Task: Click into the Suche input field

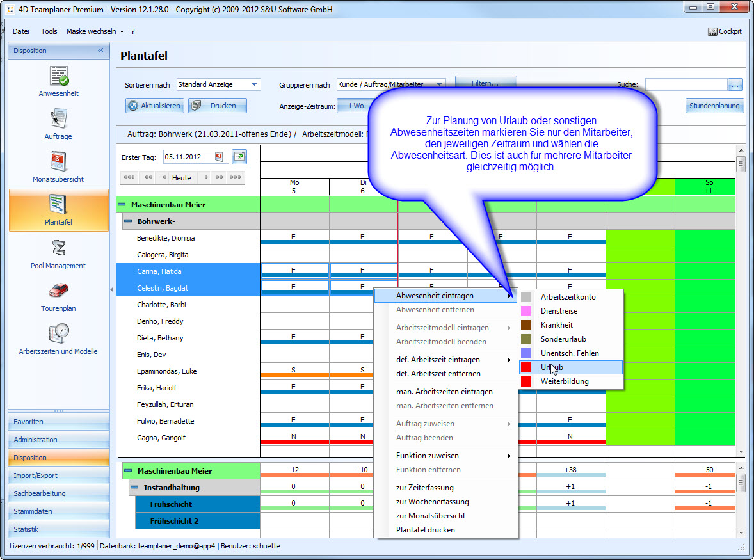Action: click(686, 84)
